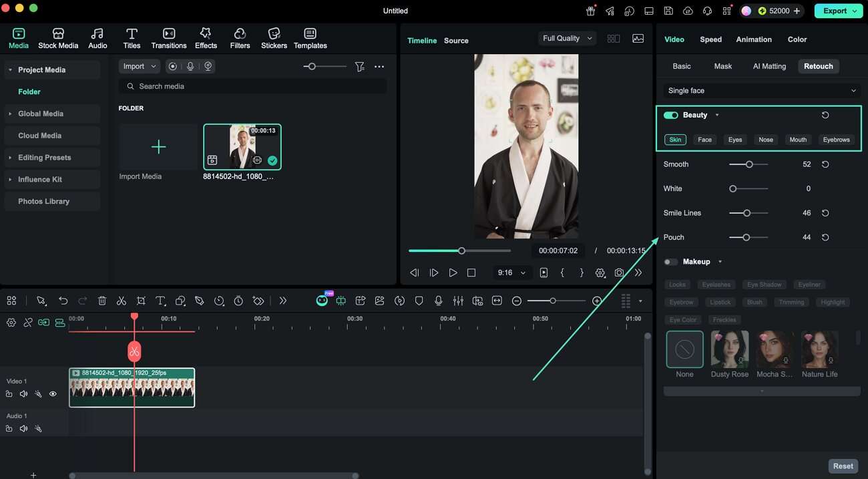Expand the Influence Kit tree item
Image resolution: width=868 pixels, height=479 pixels.
pyautogui.click(x=10, y=180)
